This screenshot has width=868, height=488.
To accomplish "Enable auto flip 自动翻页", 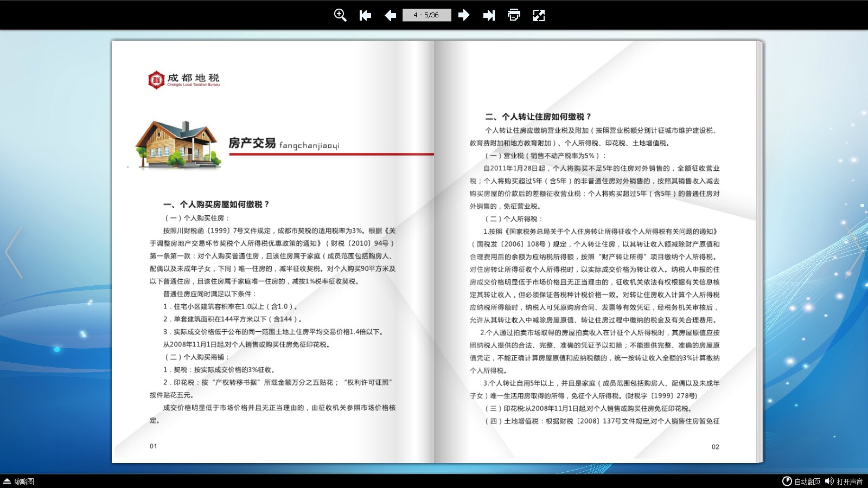I will coord(801,481).
